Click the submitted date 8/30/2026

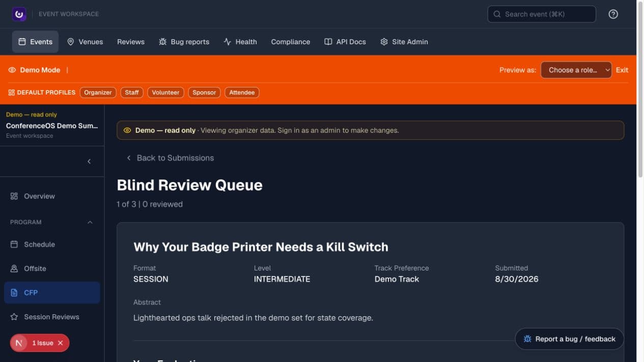(x=517, y=279)
